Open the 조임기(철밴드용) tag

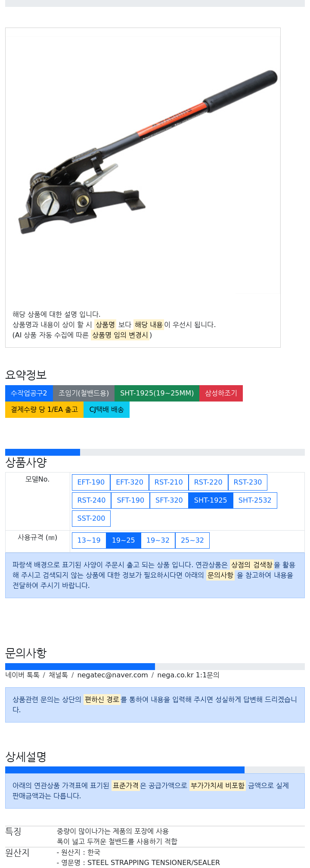[84, 393]
